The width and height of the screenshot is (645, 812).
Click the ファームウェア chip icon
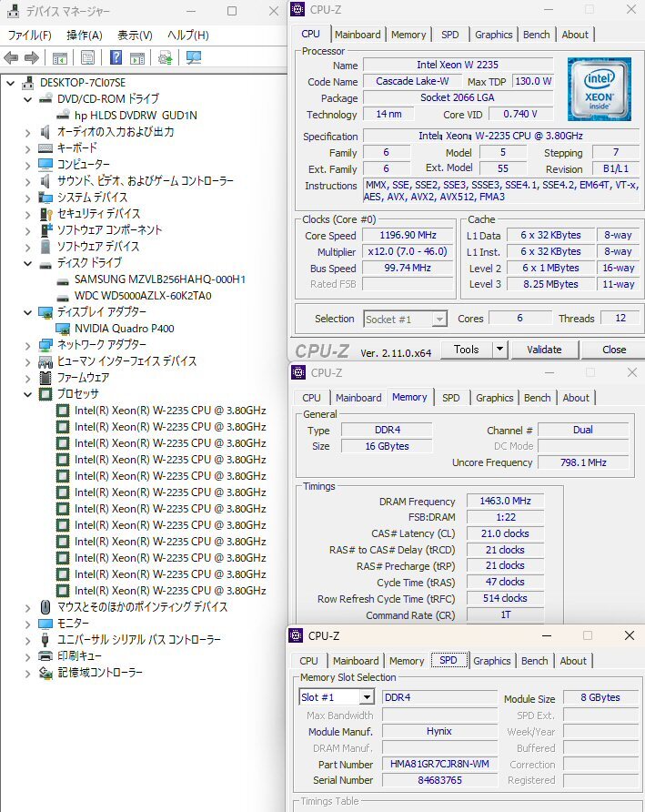coord(45,378)
